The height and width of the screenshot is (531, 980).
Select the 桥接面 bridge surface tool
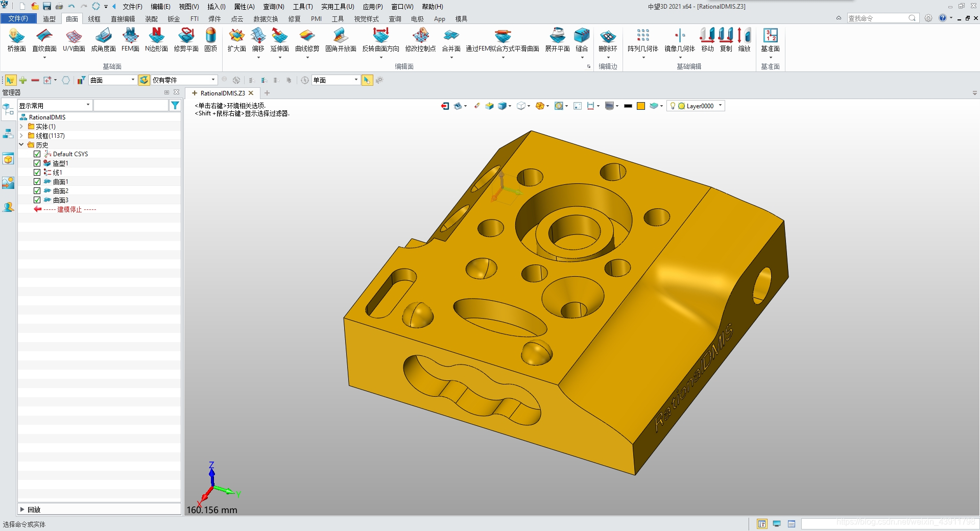[16, 40]
